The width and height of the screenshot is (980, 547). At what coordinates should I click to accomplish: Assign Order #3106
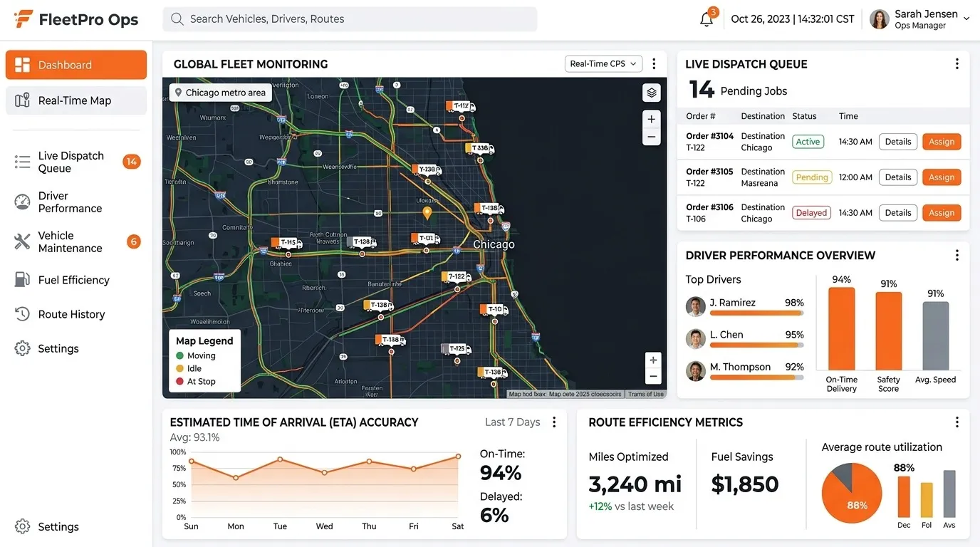tap(942, 213)
